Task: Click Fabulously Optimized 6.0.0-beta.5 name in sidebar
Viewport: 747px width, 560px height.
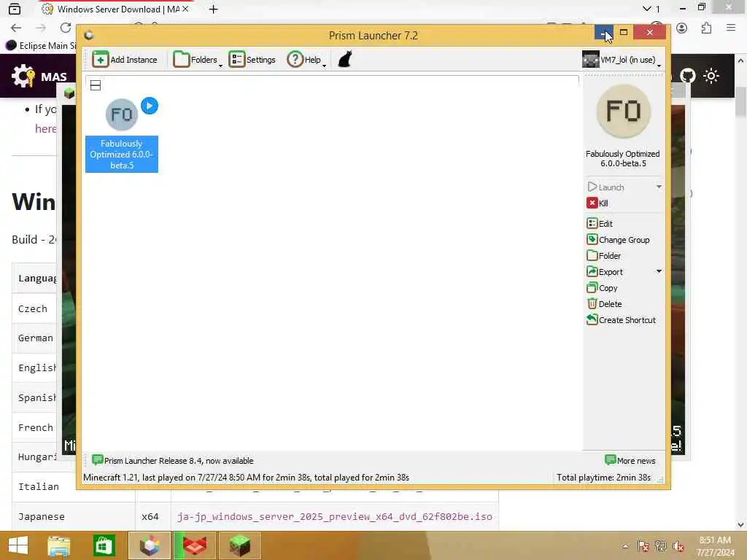Action: click(623, 158)
